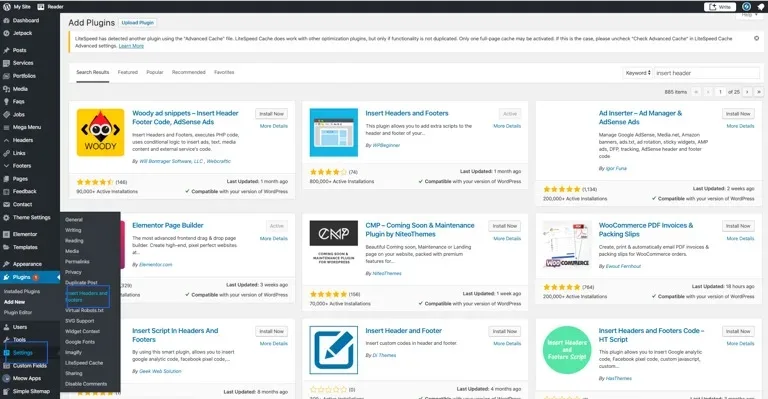Click the current page number field
The width and height of the screenshot is (768, 399).
coord(720,92)
